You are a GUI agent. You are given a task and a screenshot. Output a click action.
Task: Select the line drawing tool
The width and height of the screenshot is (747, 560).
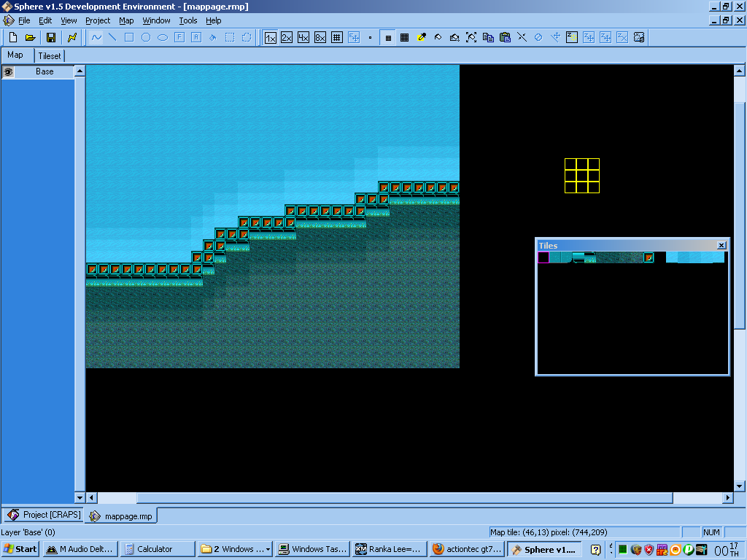coord(112,37)
